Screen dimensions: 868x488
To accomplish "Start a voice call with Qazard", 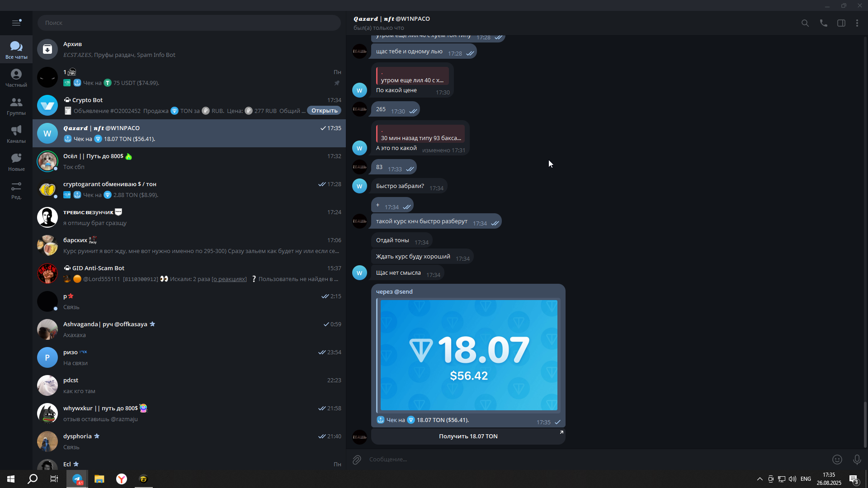I will [x=824, y=23].
